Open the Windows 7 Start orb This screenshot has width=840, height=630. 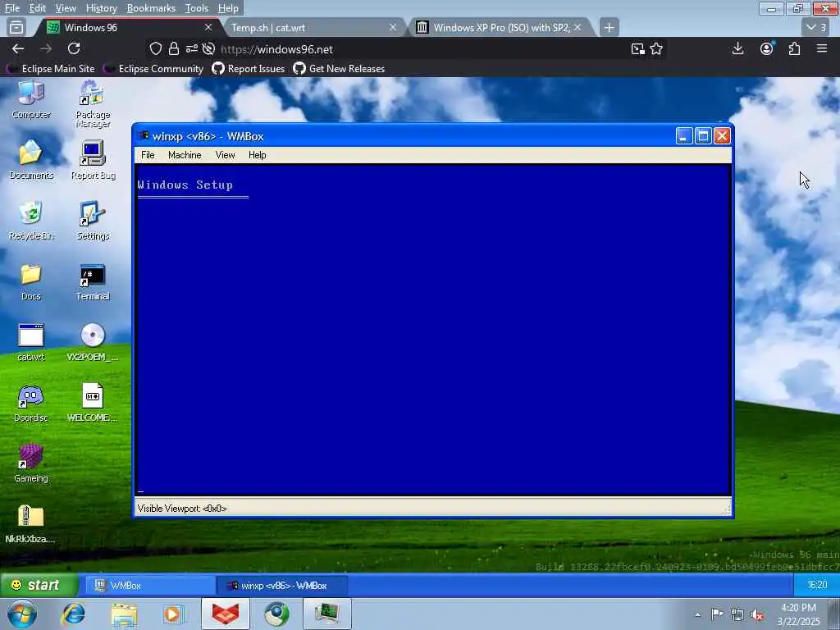tap(22, 614)
